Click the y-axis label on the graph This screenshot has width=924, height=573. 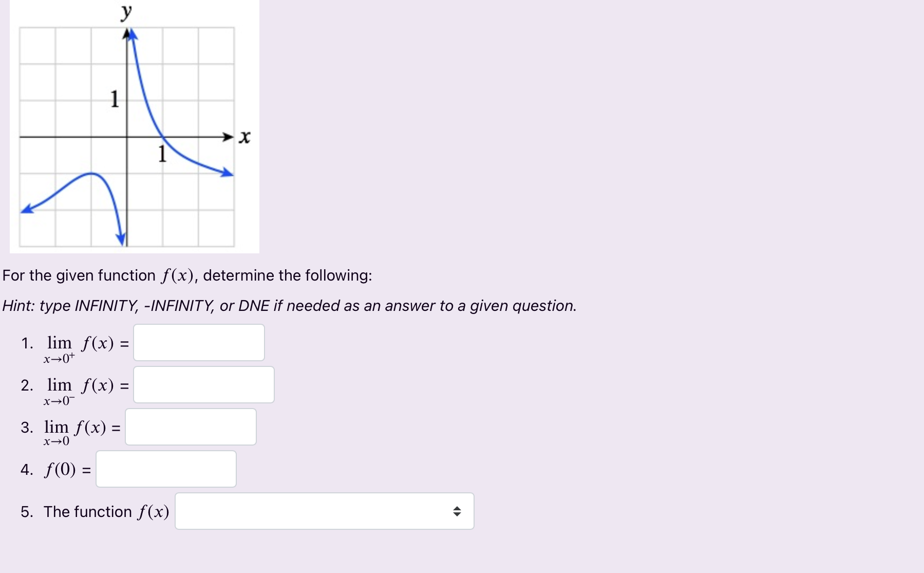pos(126,11)
